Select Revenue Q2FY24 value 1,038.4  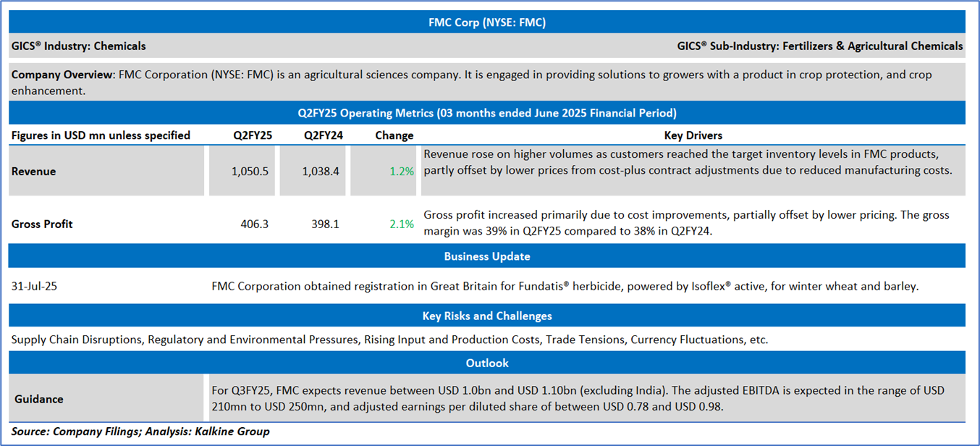pos(319,172)
